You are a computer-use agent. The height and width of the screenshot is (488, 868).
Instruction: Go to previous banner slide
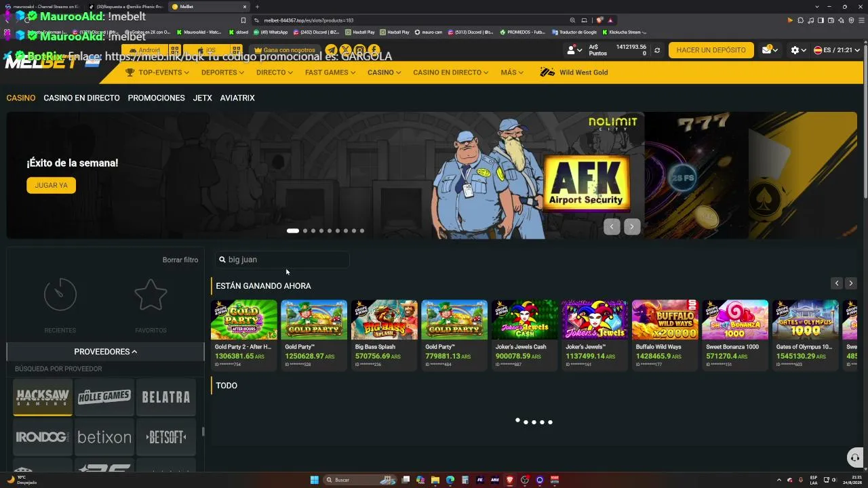(x=612, y=227)
